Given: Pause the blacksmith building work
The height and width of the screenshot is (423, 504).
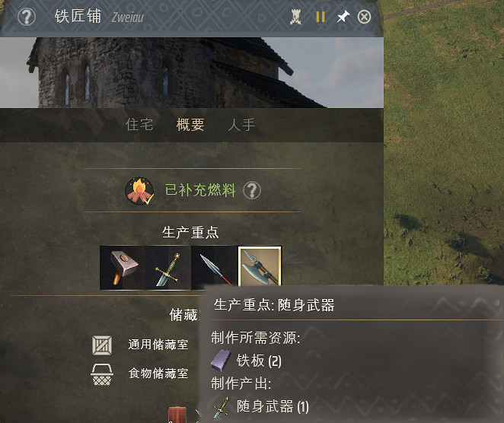Looking at the screenshot, I should pyautogui.click(x=321, y=17).
